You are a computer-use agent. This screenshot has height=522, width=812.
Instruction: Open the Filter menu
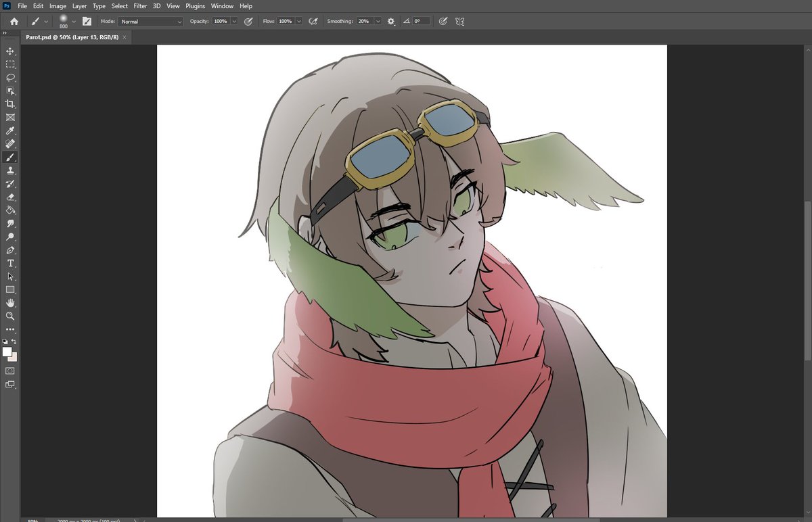click(x=140, y=6)
